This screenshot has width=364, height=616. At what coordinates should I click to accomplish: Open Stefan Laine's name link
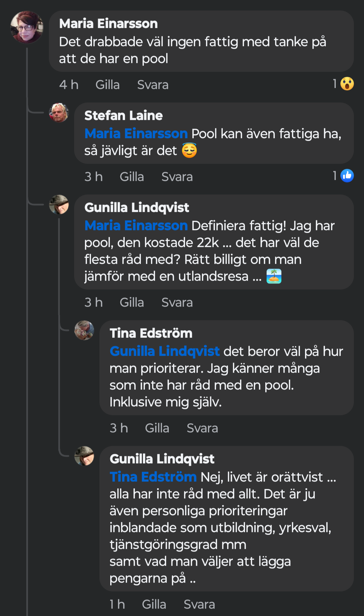(x=123, y=116)
